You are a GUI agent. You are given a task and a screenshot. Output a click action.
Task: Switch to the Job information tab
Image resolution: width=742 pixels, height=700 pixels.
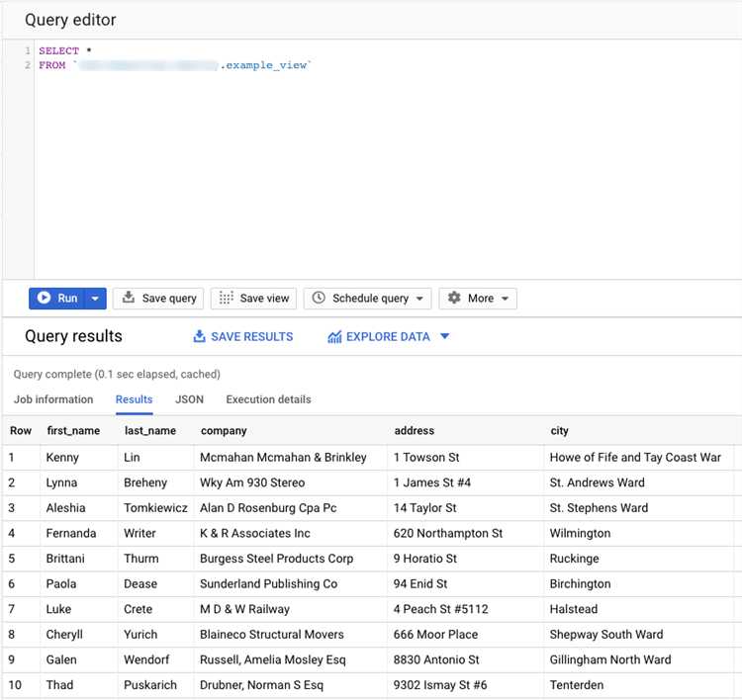click(x=53, y=399)
